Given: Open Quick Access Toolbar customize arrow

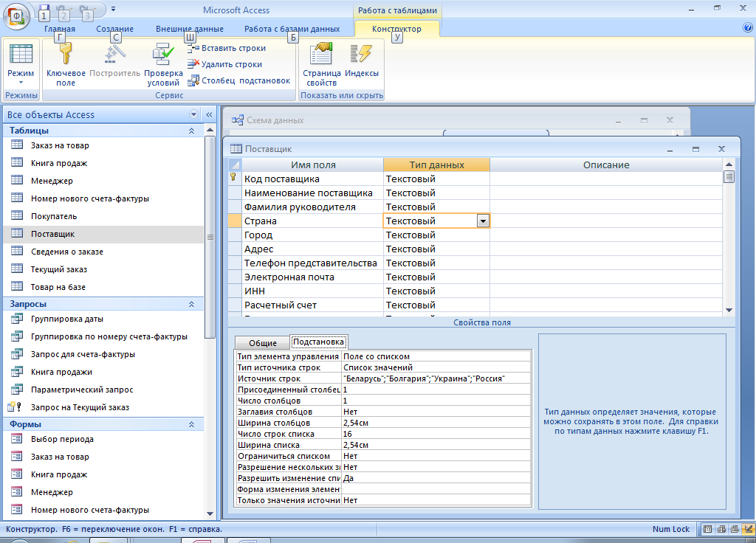Looking at the screenshot, I should coord(113,9).
